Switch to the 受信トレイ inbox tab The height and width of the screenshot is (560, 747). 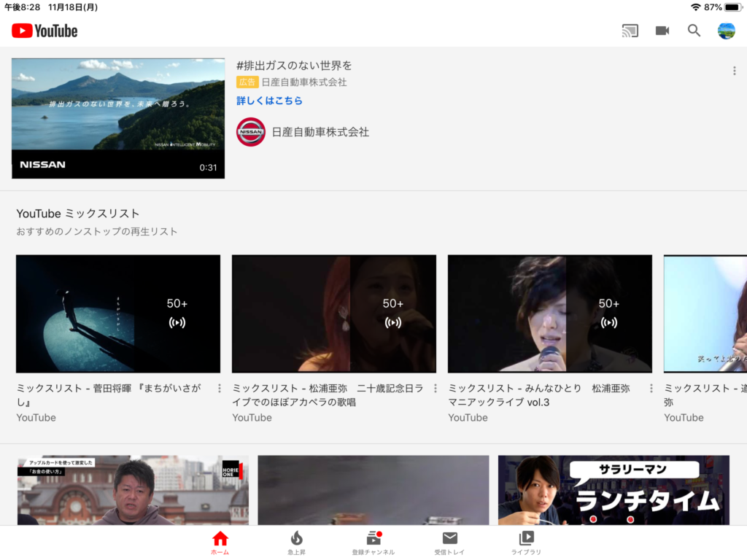pyautogui.click(x=449, y=542)
